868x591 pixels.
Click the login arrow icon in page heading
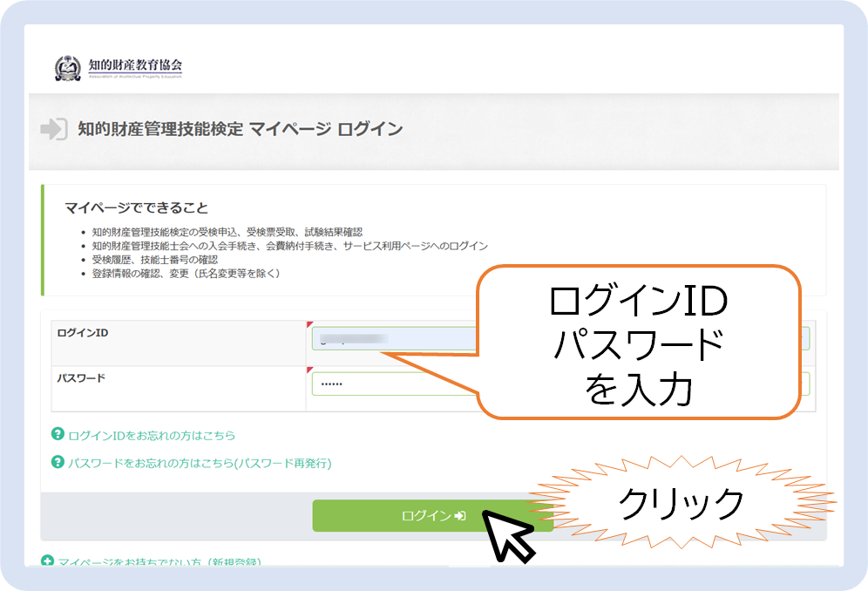click(x=53, y=129)
